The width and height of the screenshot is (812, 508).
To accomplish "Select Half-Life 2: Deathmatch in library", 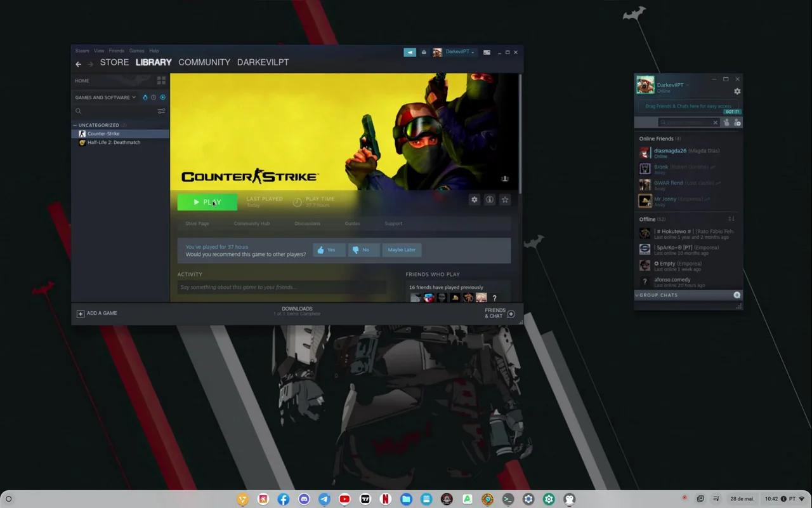I will [x=121, y=142].
